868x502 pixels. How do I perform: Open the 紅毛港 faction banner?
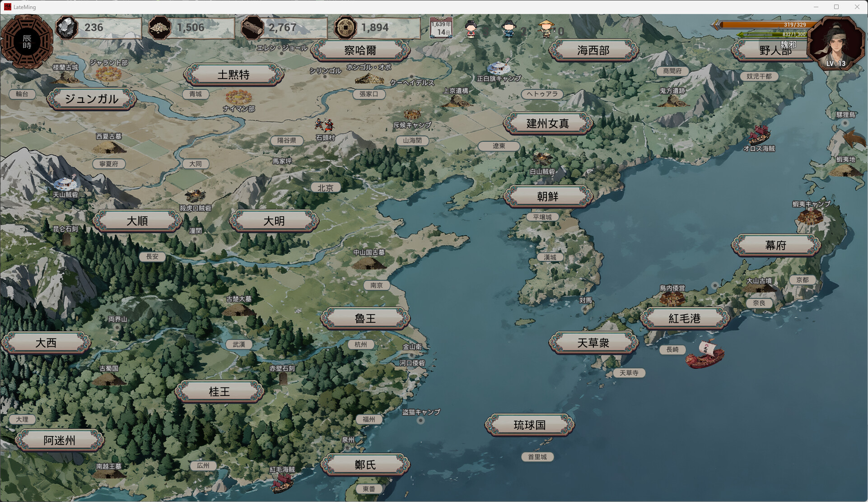685,318
